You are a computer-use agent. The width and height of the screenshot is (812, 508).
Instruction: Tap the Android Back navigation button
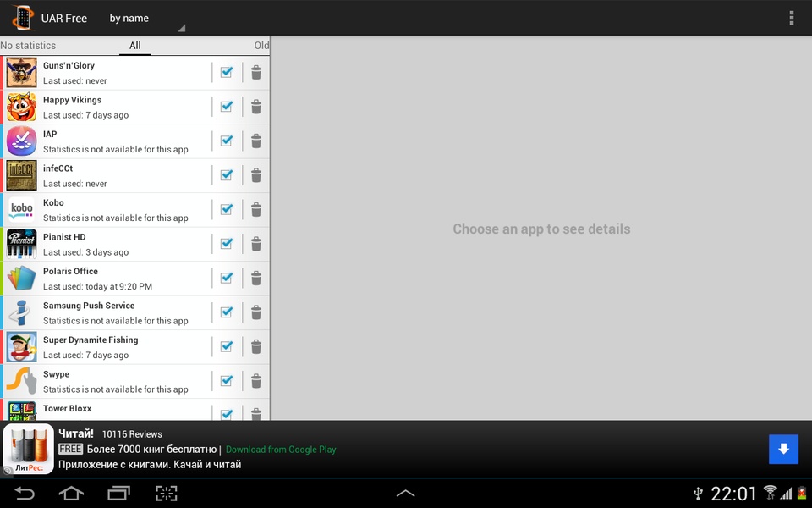click(24, 493)
